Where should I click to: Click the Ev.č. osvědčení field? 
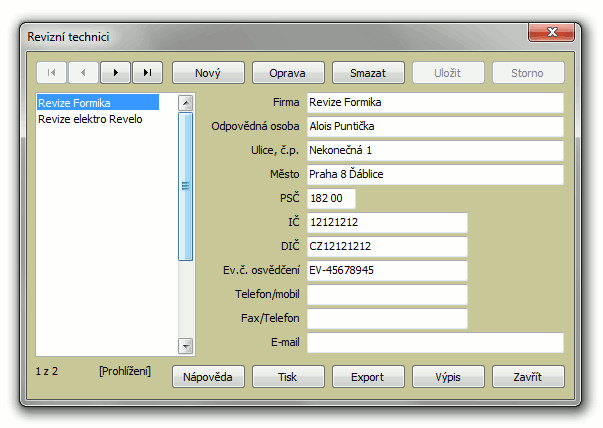tap(387, 270)
